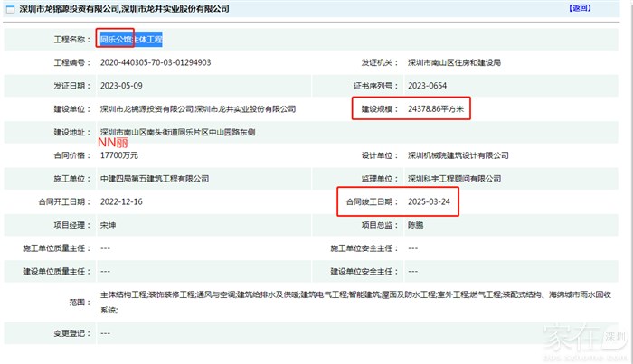The image size is (633, 364).
Task: Click the certificate serial number 2023-0654
Action: pyautogui.click(x=430, y=86)
